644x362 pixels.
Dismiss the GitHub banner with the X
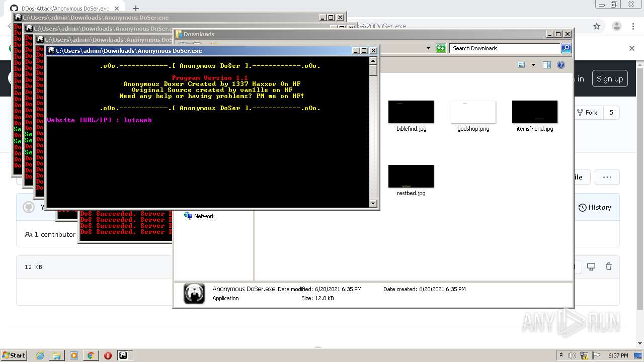pos(632,48)
